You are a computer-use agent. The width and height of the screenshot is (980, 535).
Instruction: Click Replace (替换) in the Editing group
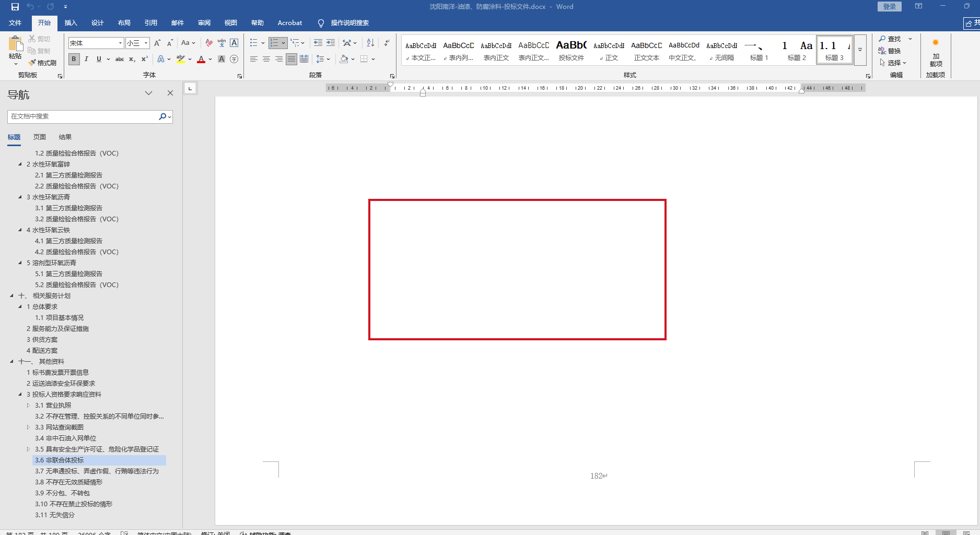pos(890,51)
